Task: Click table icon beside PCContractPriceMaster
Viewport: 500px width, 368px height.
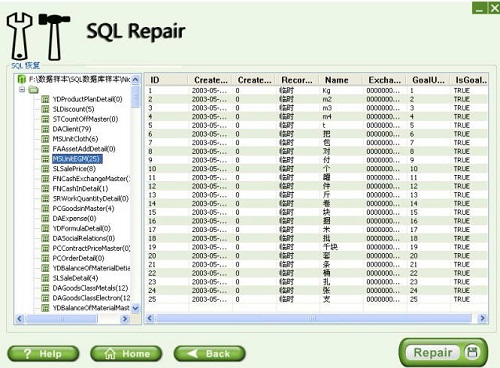Action: click(45, 248)
